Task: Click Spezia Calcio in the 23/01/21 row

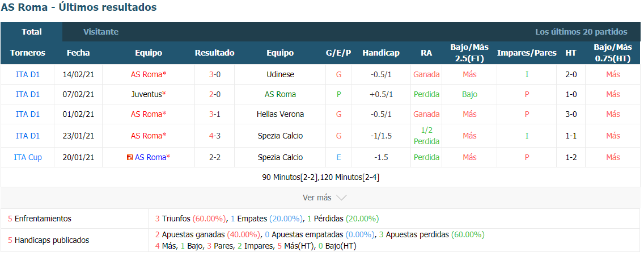Action: pos(280,136)
